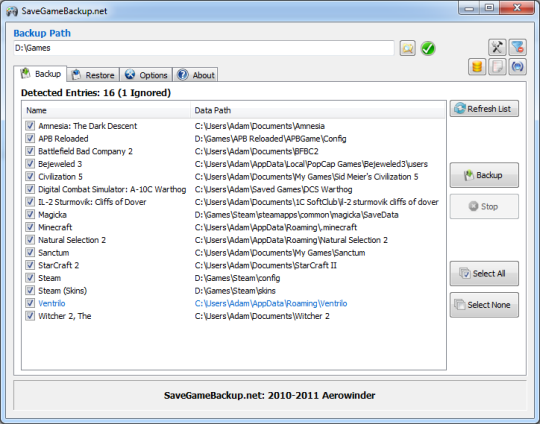This screenshot has width=540, height=424.
Task: Toggle the Civilization 5 checkbox
Action: point(30,176)
